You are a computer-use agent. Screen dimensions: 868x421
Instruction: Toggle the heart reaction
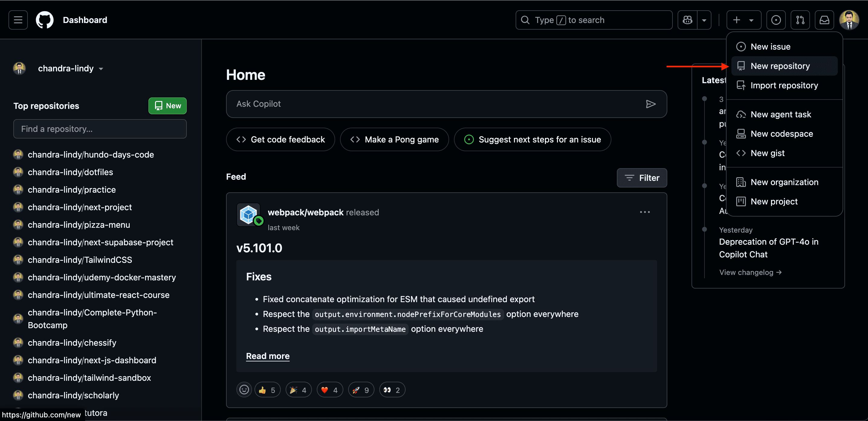coord(329,390)
